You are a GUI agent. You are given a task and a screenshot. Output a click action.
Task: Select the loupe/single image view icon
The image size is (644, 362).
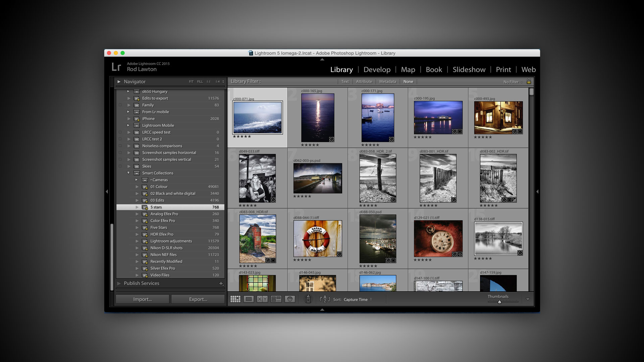[x=248, y=300]
